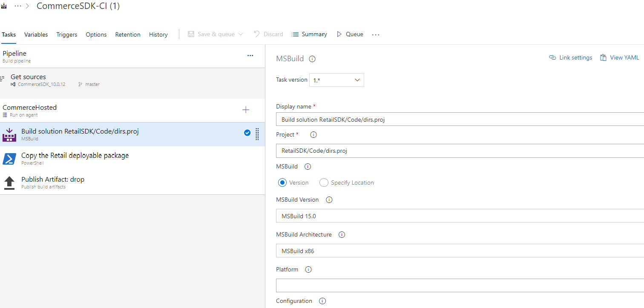Select Copy the Retail deployable package task
This screenshot has width=644, height=308.
click(x=132, y=158)
